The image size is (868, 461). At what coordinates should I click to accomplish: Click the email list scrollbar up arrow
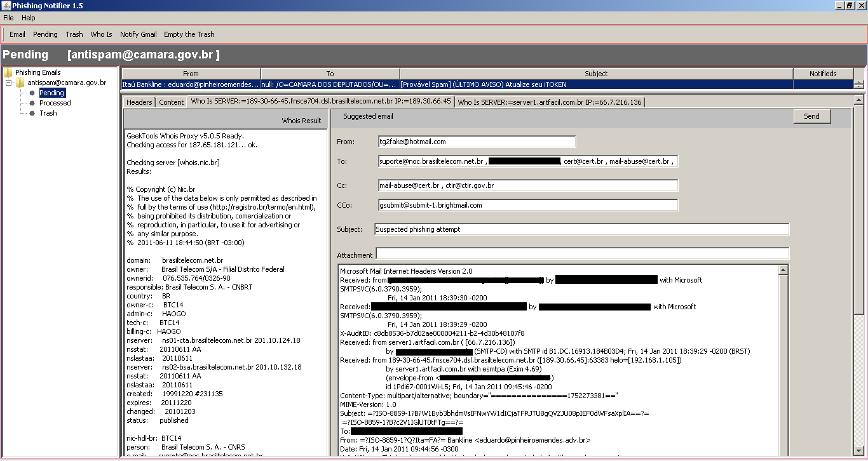coord(858,82)
